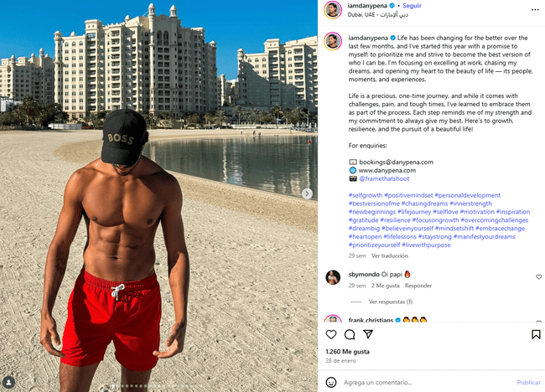Save the post with bookmark icon
545x392 pixels.
pyautogui.click(x=536, y=334)
